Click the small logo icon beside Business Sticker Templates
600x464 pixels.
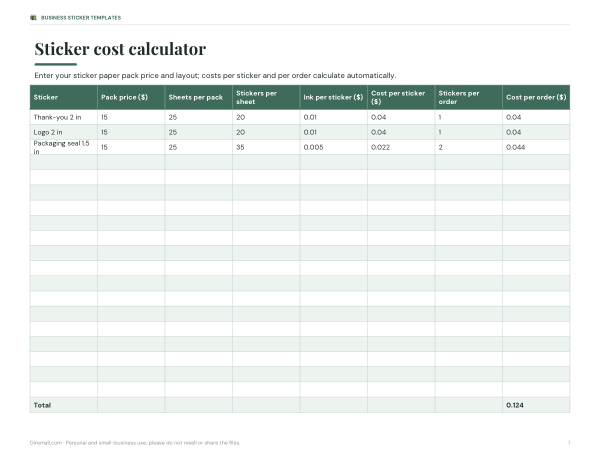pos(33,18)
